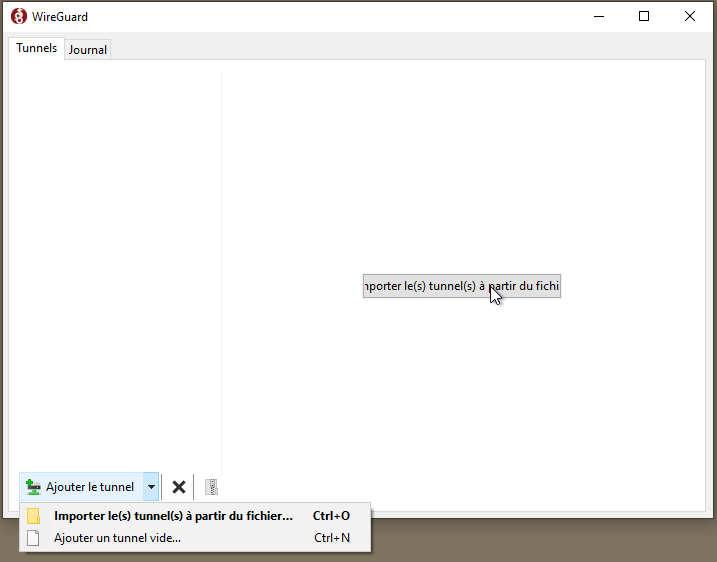Click the 'Ajouter le tunnel' button label
Image resolution: width=717 pixels, height=562 pixels.
89,487
